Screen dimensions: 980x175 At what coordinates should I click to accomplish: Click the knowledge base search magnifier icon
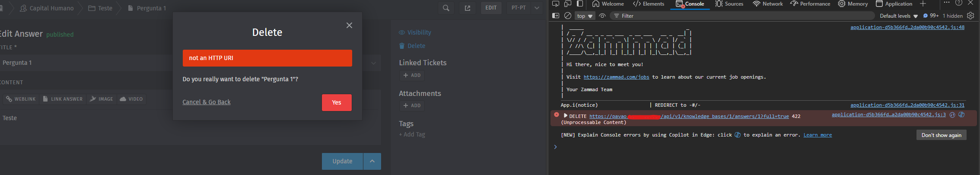coord(446,8)
